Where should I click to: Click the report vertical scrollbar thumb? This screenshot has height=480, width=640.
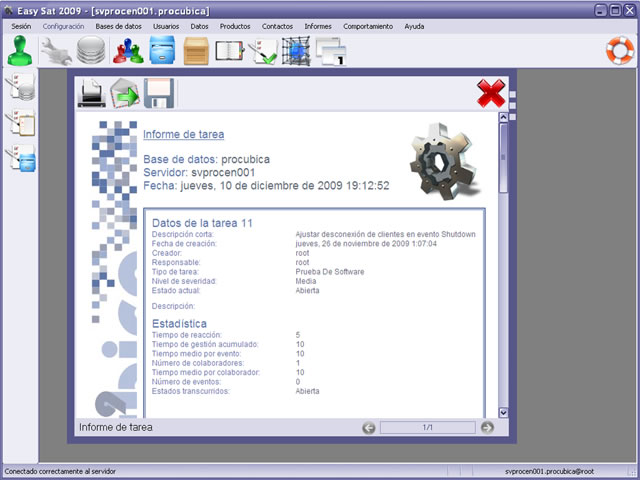[503, 158]
